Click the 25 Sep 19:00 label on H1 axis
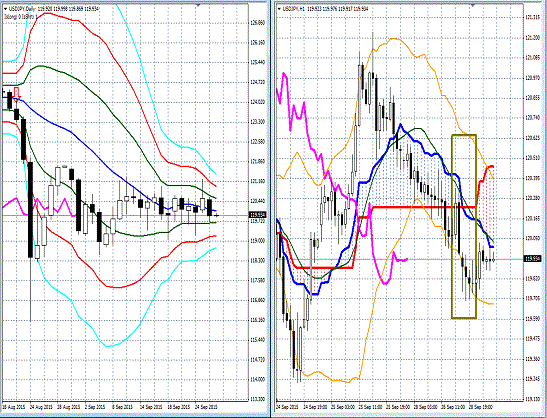Screen dimensions: 547x418 (398, 407)
